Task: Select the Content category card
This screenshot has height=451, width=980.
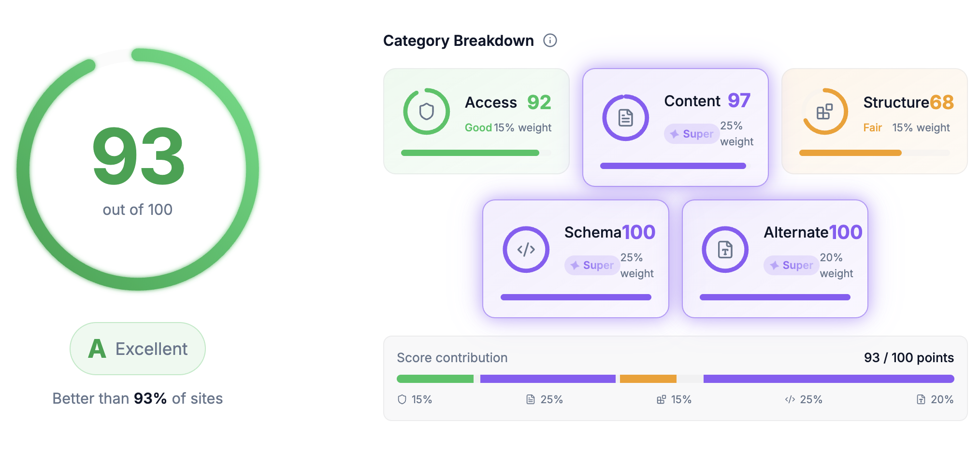Action: (675, 127)
